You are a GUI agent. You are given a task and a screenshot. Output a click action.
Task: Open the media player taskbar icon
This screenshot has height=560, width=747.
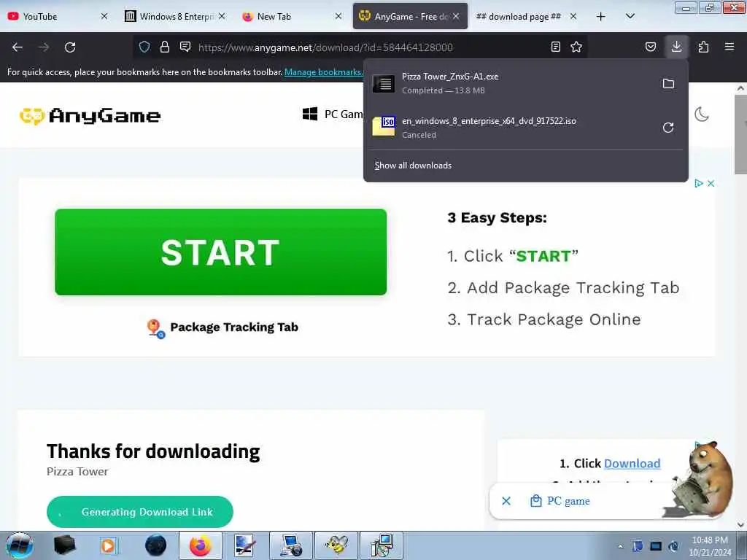pyautogui.click(x=108, y=545)
